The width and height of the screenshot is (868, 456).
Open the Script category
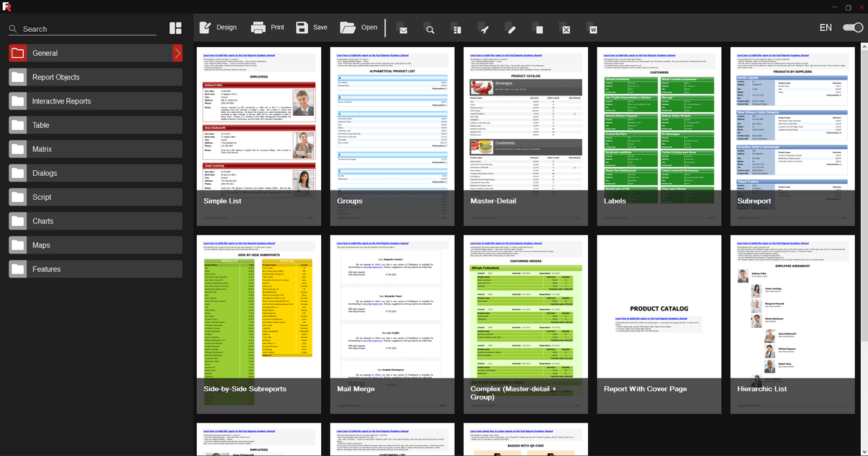[x=95, y=197]
